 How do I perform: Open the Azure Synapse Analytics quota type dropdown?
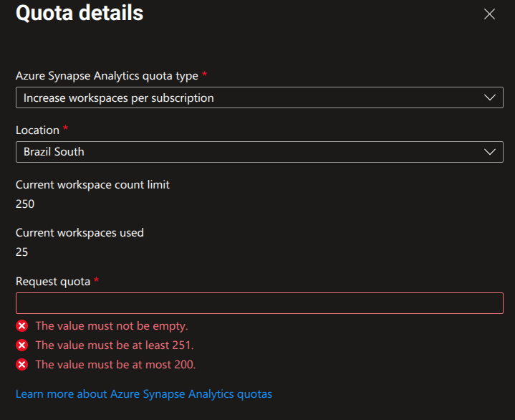pos(259,97)
